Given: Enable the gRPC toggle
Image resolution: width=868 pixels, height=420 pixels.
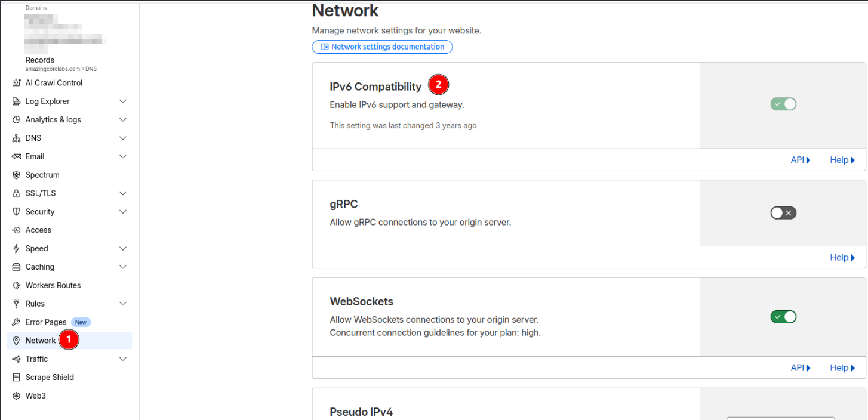Looking at the screenshot, I should (783, 213).
